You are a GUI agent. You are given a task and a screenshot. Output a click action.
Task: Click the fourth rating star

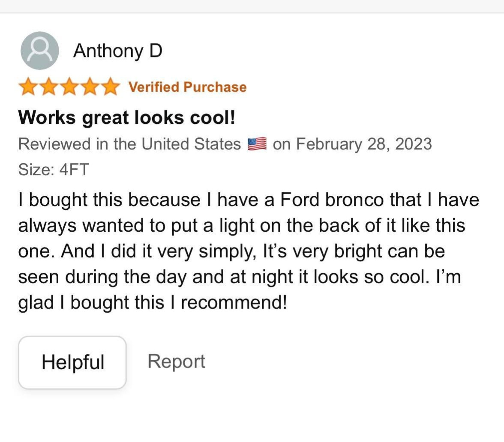pos(90,87)
